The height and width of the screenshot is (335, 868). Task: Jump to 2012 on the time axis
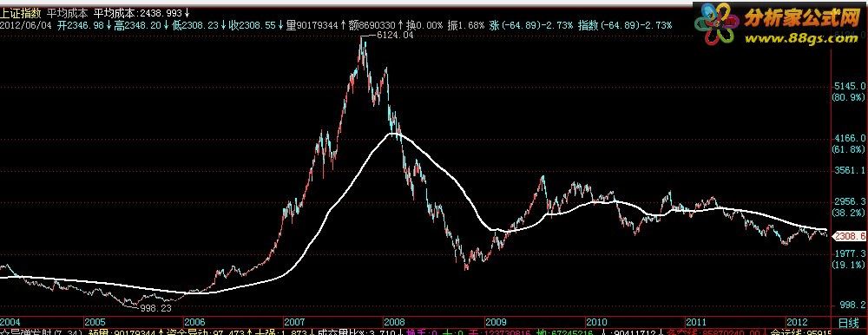798,322
